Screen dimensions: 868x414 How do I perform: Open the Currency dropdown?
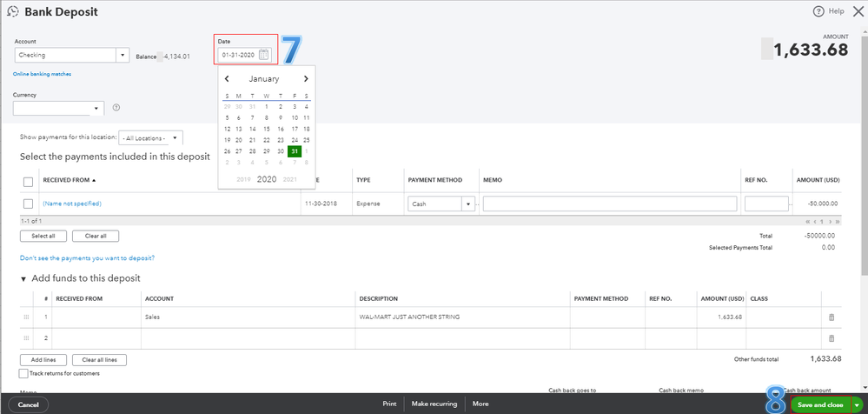[x=96, y=108]
